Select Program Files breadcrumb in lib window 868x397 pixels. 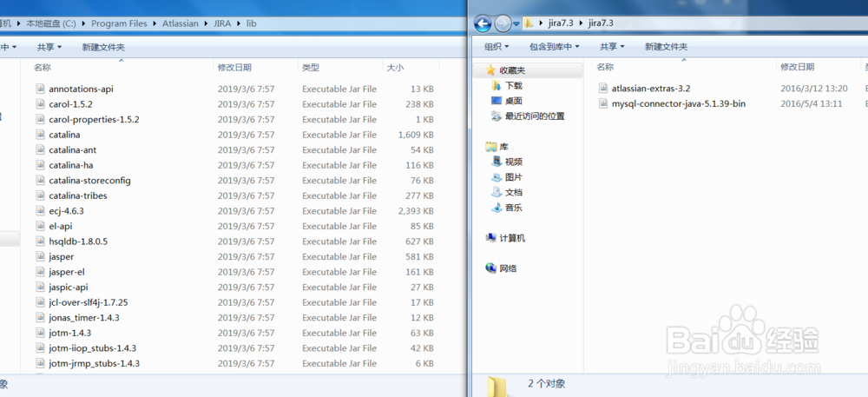[x=120, y=23]
